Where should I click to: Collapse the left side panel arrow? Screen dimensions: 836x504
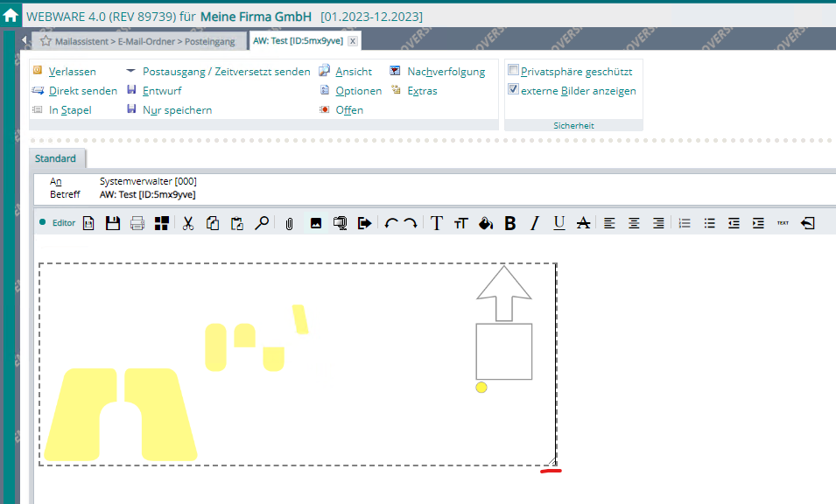pos(24,41)
